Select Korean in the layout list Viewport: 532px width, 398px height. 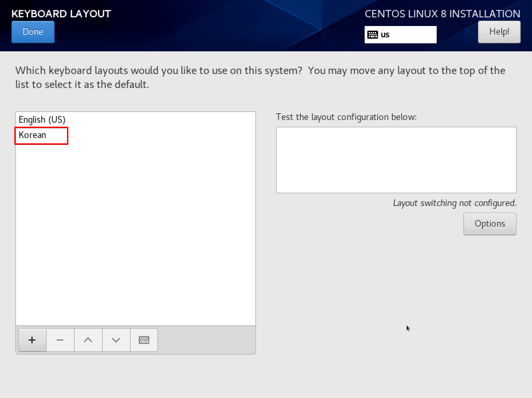click(x=135, y=135)
